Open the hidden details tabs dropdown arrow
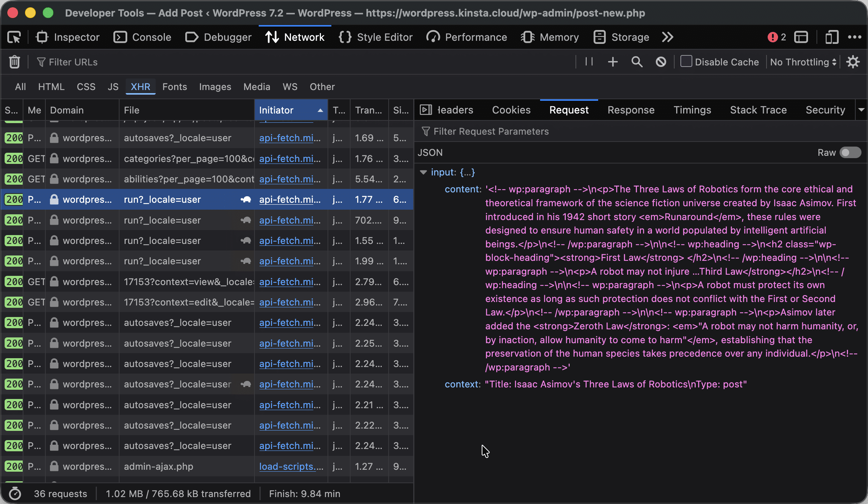Screen dimensions: 868x504 click(x=861, y=110)
